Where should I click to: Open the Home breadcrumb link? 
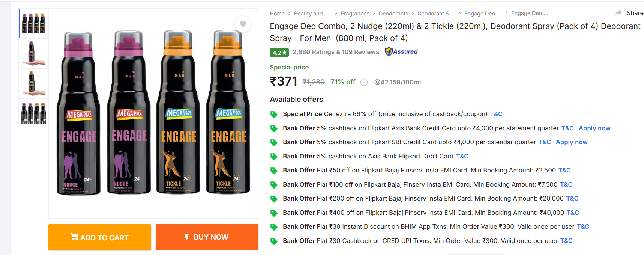click(277, 14)
